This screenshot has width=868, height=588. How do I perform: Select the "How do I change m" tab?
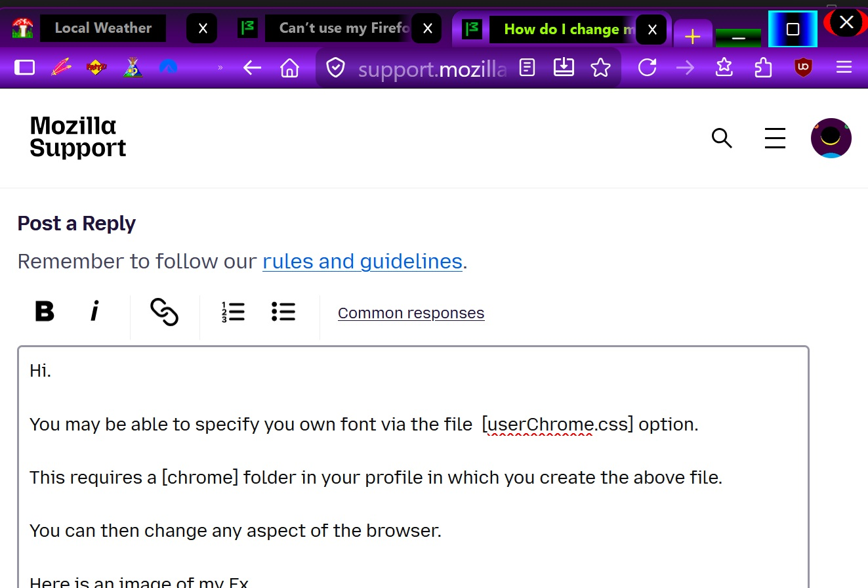coord(561,29)
